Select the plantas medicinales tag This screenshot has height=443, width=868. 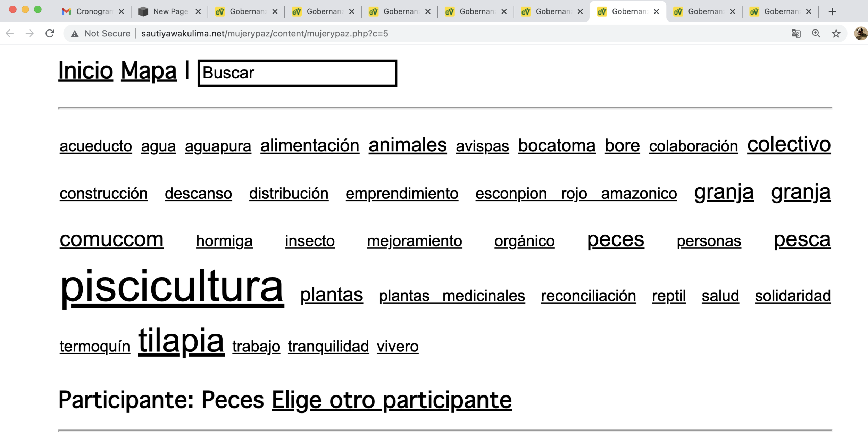coord(452,296)
